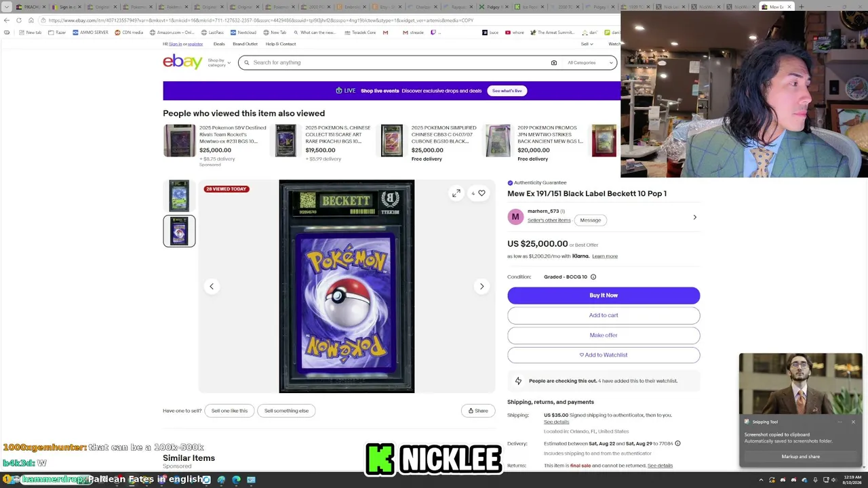Click the register link
The image size is (868, 488).
click(195, 44)
